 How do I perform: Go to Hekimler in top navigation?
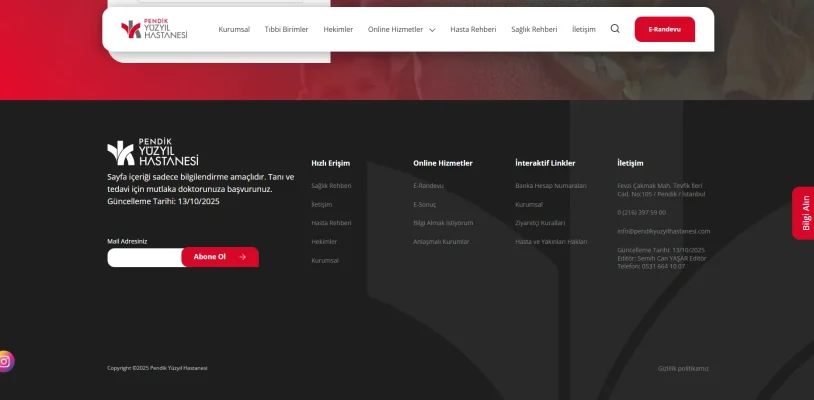[338, 29]
